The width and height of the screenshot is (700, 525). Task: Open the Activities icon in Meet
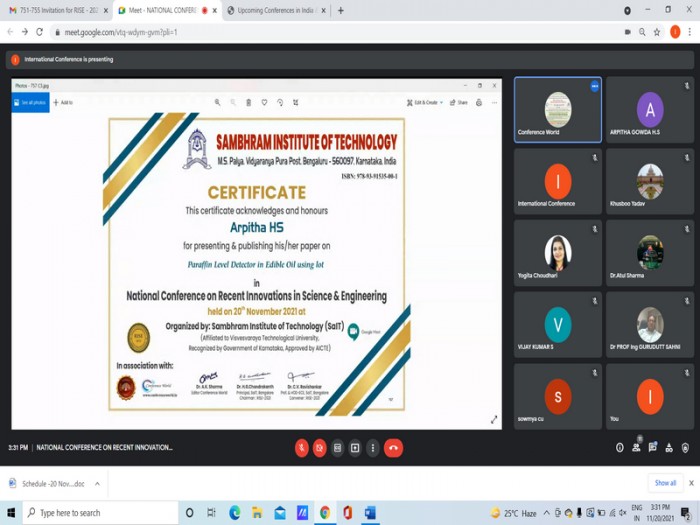[671, 448]
